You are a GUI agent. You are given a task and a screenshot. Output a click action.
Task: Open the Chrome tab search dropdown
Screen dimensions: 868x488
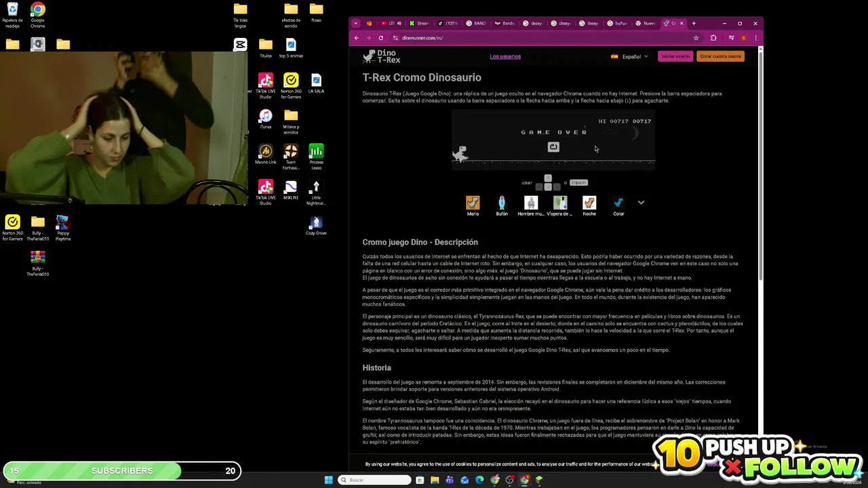pos(356,23)
